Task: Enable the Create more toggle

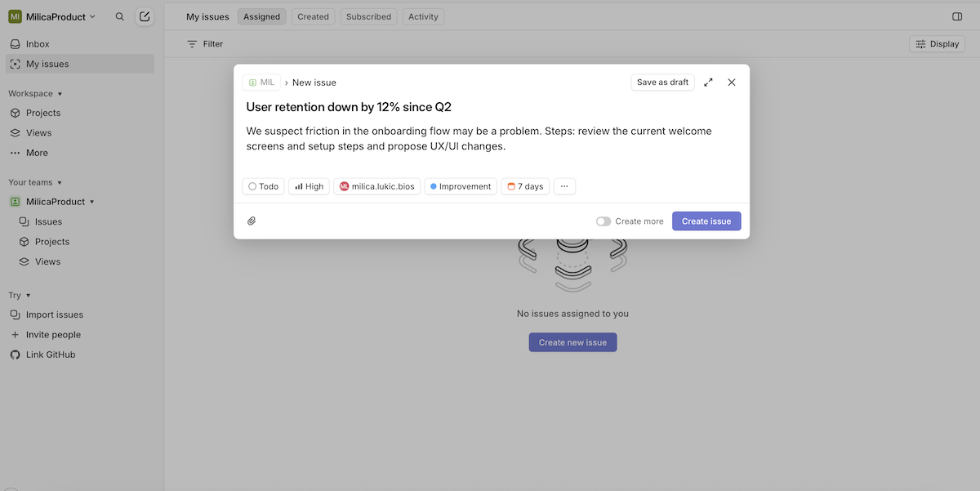Action: 604,221
